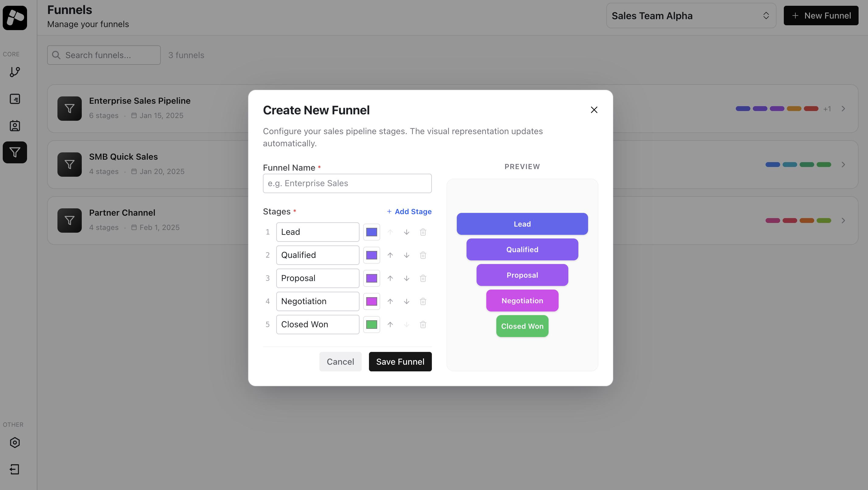
Task: Open the Contacts icon in the sidebar
Action: pyautogui.click(x=15, y=125)
